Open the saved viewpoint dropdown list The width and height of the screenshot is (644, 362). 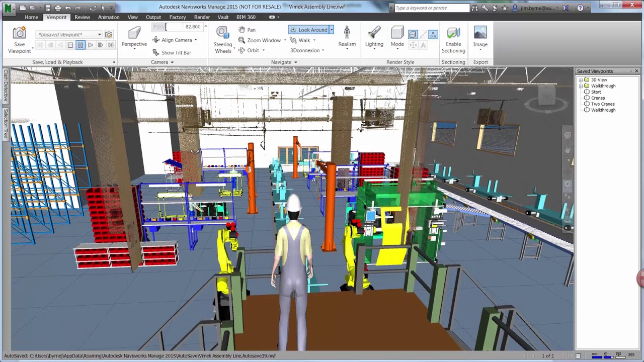pyautogui.click(x=99, y=34)
